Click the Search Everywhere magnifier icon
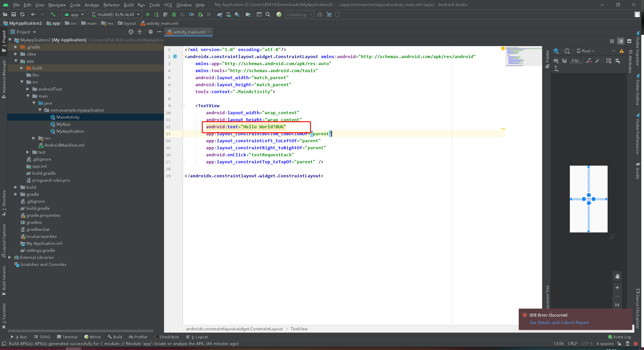644x350 pixels. click(x=268, y=14)
